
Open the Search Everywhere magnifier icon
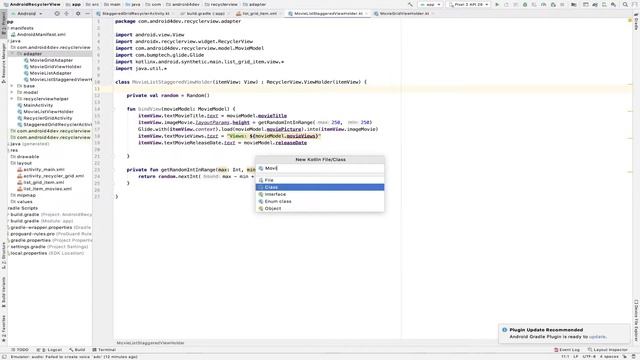[625, 4]
